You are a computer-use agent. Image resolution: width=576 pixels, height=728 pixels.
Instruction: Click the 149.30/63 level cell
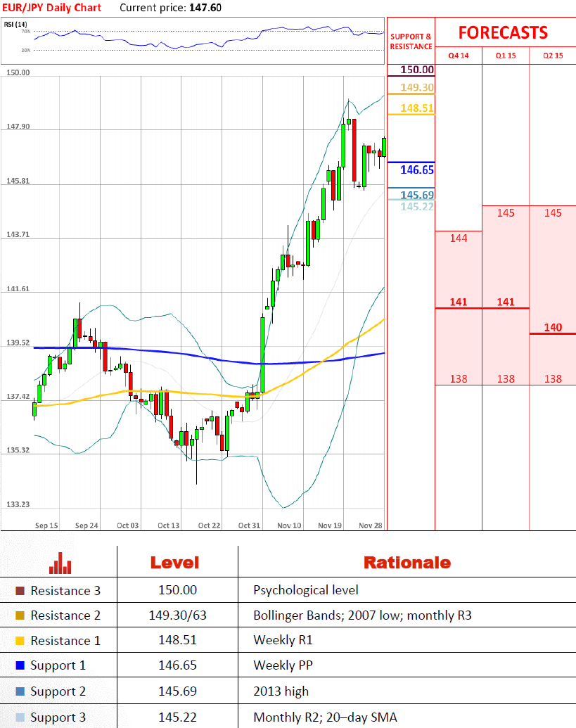pyautogui.click(x=177, y=615)
